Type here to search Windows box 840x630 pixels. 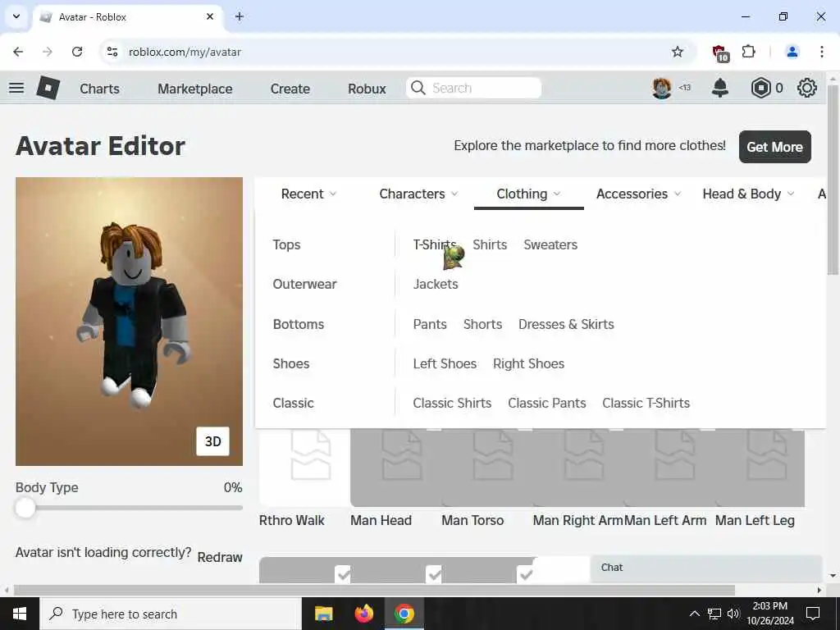pos(171,614)
